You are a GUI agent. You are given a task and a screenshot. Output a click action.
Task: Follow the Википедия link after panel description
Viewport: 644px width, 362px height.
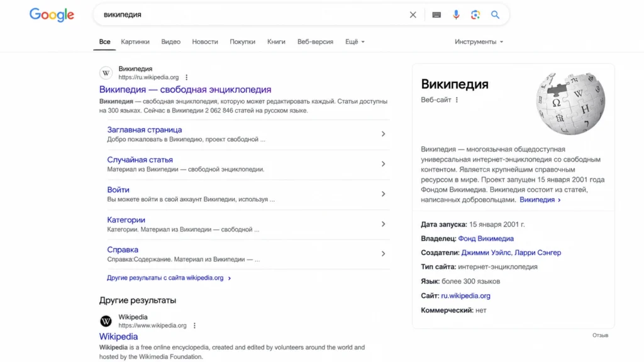540,200
